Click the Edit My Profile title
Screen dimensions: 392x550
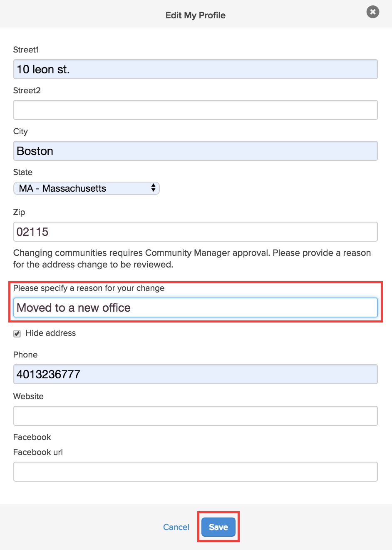click(x=196, y=15)
